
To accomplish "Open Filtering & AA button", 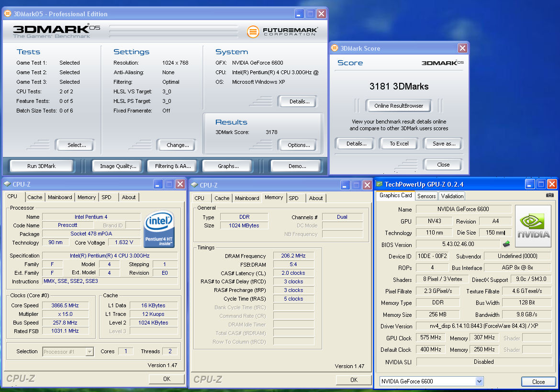I will click(173, 166).
